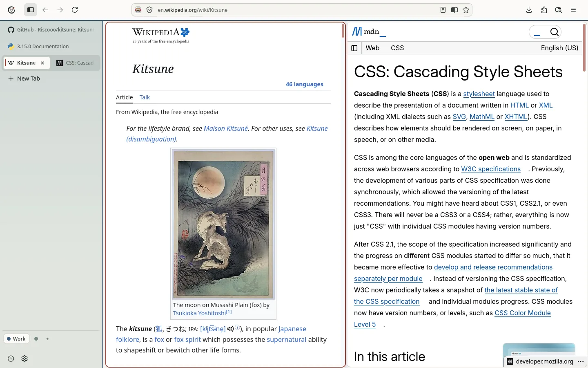Add a new workspace with the plus button
This screenshot has width=588, height=368.
pos(47,339)
